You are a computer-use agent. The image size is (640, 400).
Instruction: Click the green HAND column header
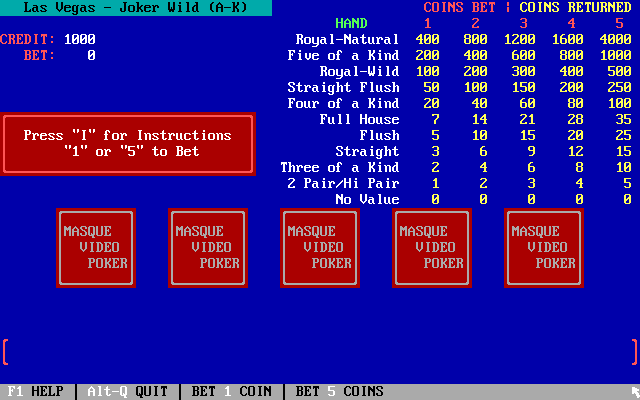[x=351, y=23]
